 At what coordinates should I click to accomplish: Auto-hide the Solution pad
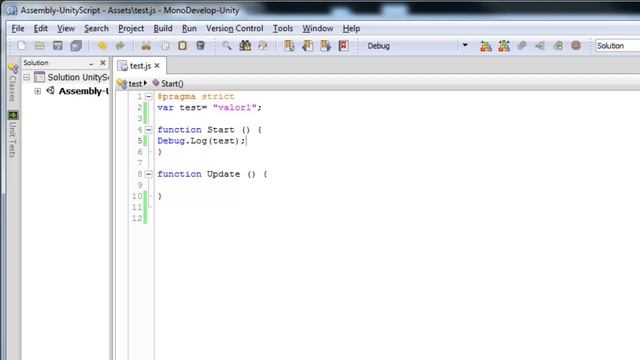click(91, 63)
